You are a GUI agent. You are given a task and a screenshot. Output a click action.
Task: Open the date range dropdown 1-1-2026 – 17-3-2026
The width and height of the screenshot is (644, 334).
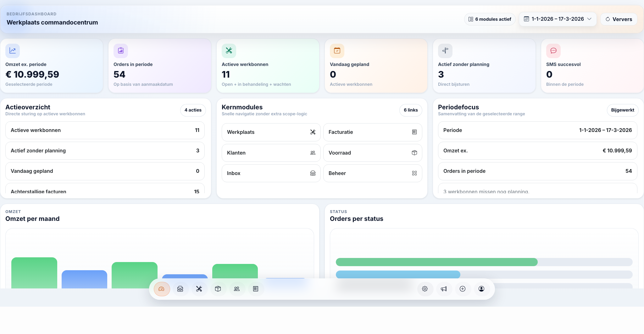pyautogui.click(x=558, y=19)
